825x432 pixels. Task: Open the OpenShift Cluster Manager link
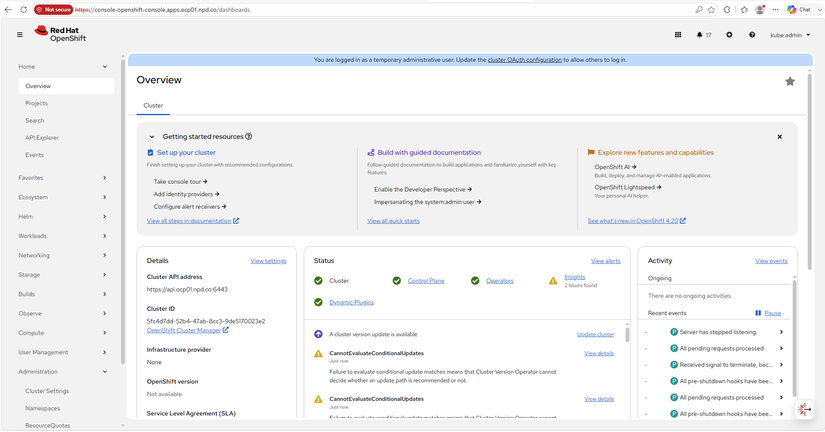pyautogui.click(x=187, y=330)
